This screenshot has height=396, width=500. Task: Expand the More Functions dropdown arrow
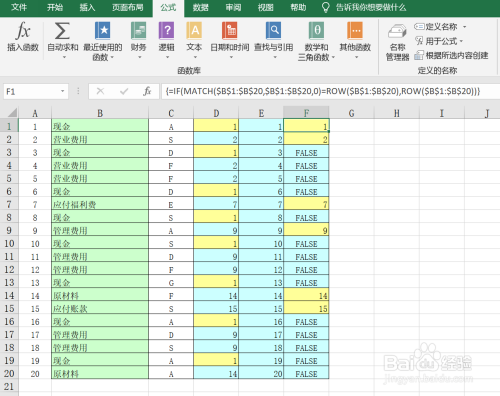356,57
